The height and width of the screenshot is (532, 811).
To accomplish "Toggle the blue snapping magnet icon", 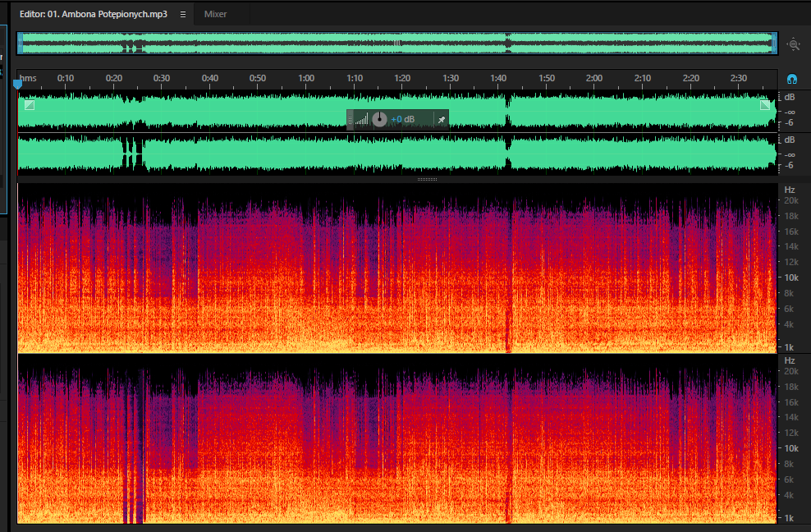I will [x=792, y=79].
